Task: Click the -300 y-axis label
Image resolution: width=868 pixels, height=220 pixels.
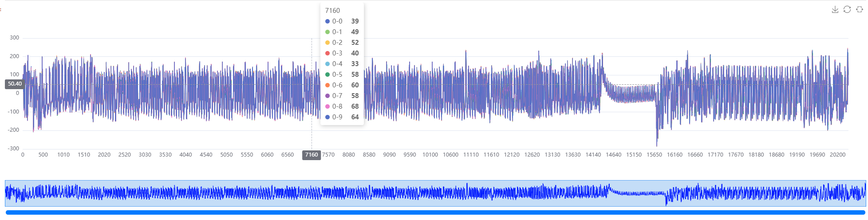Action: click(14, 149)
